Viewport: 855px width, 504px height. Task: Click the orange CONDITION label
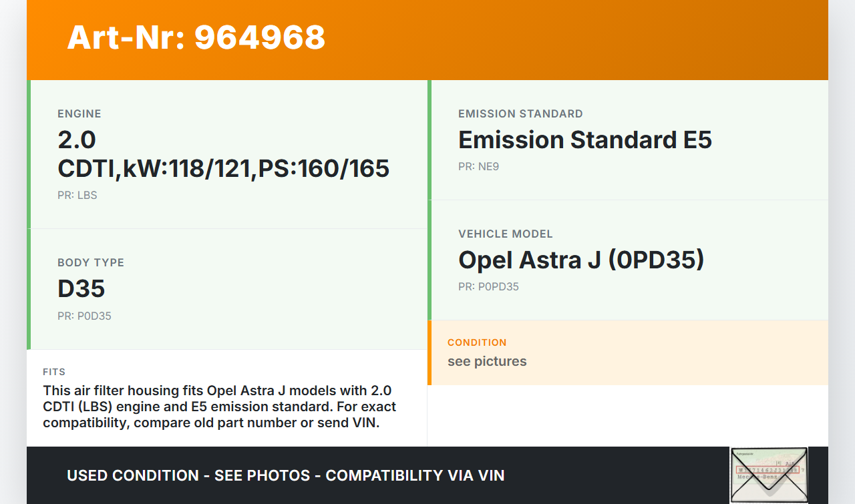(x=477, y=342)
